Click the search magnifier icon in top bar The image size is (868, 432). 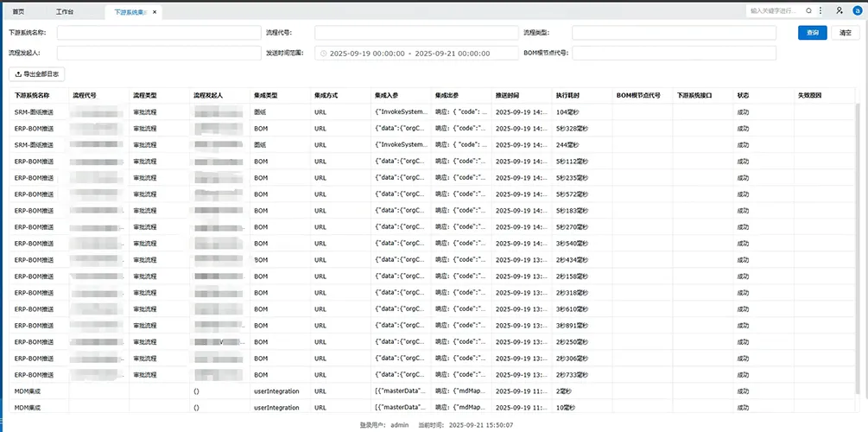(808, 11)
